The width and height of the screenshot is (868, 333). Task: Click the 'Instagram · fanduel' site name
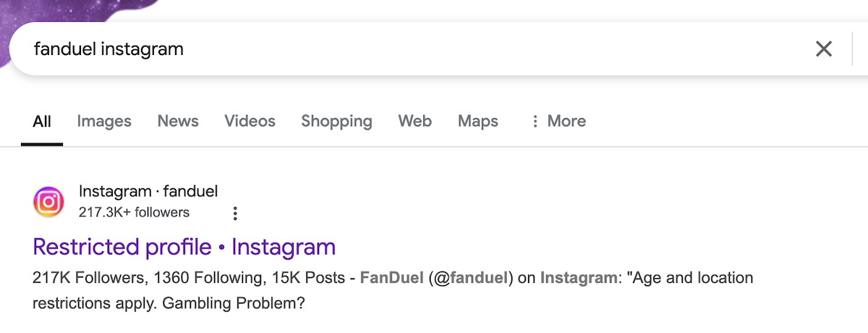(x=148, y=192)
